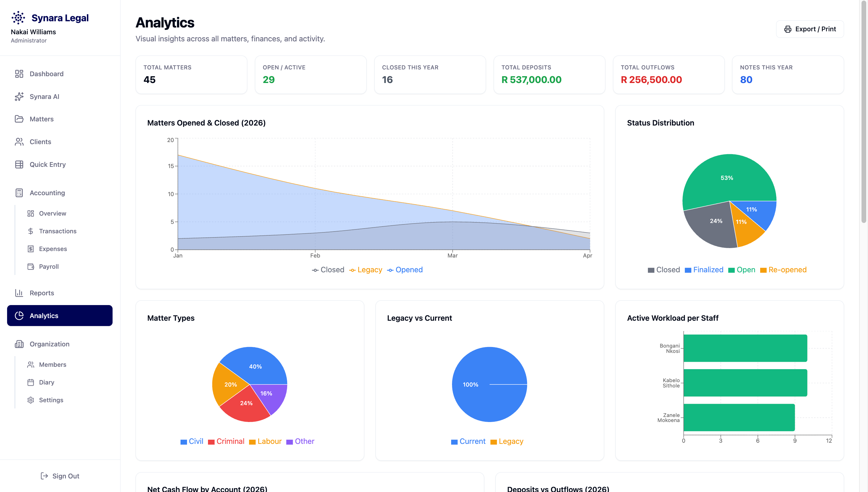868x492 pixels.
Task: Open the Quick Entry page
Action: pos(60,164)
